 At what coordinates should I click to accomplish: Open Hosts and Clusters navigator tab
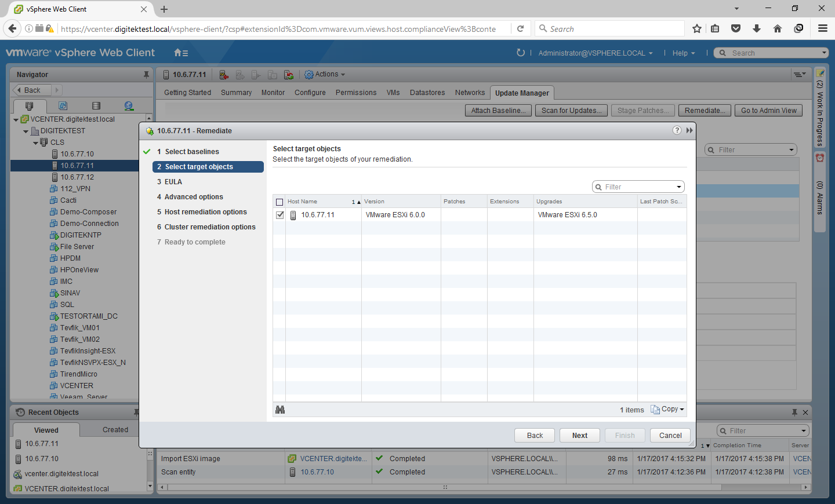(29, 105)
